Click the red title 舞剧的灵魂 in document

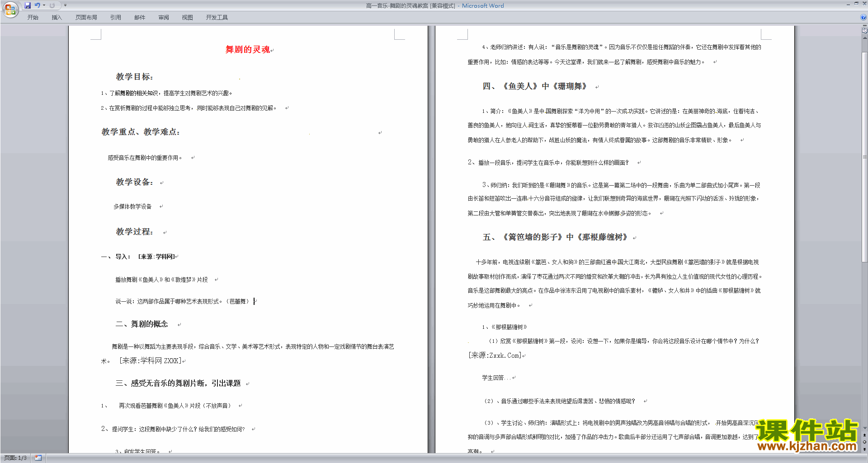tap(248, 49)
